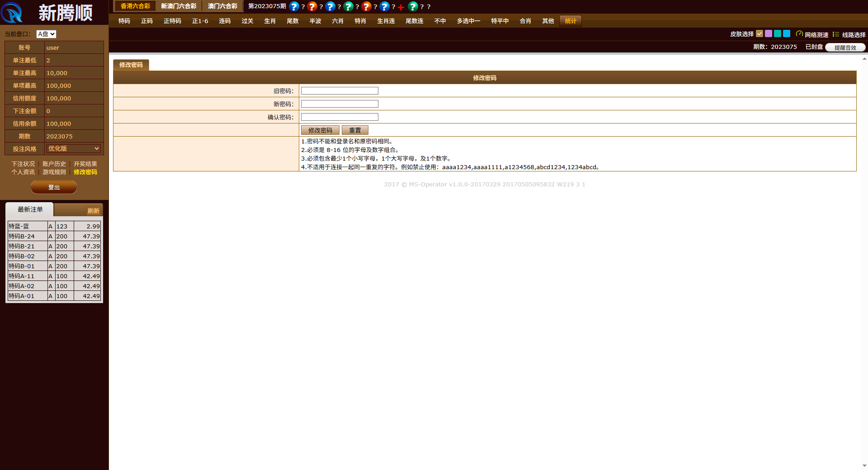Click the first blue question-mark lottery ball
This screenshot has height=470, width=868.
294,7
